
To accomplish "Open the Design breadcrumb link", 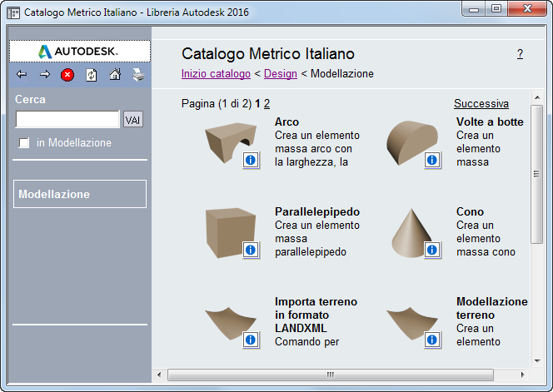I will coord(281,74).
